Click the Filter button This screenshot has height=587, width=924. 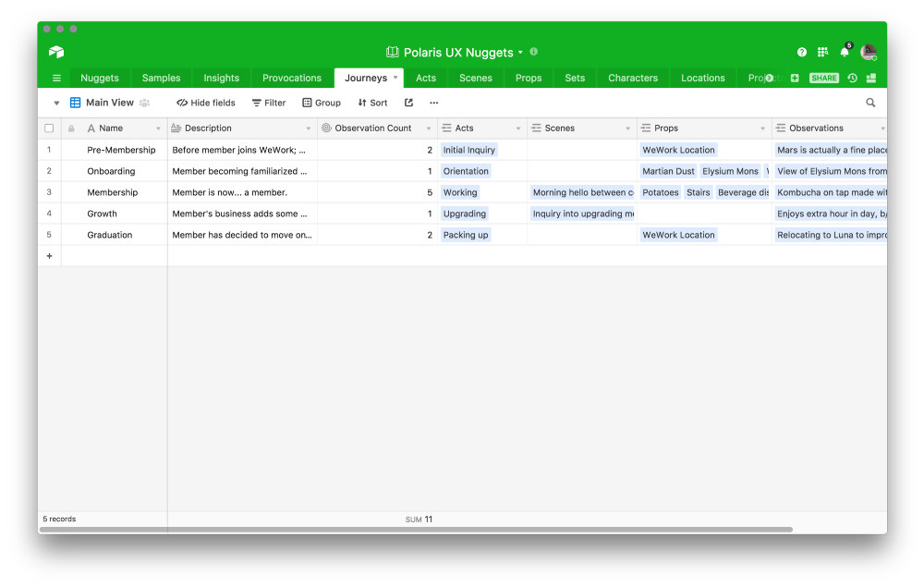pos(269,103)
